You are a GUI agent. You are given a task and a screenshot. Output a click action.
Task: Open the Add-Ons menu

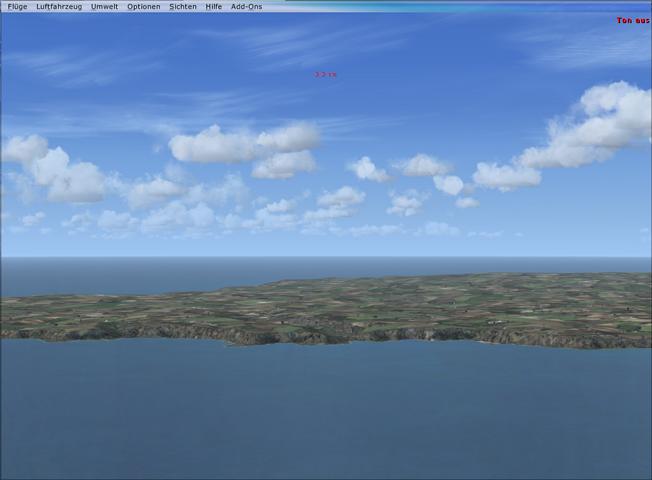point(246,6)
